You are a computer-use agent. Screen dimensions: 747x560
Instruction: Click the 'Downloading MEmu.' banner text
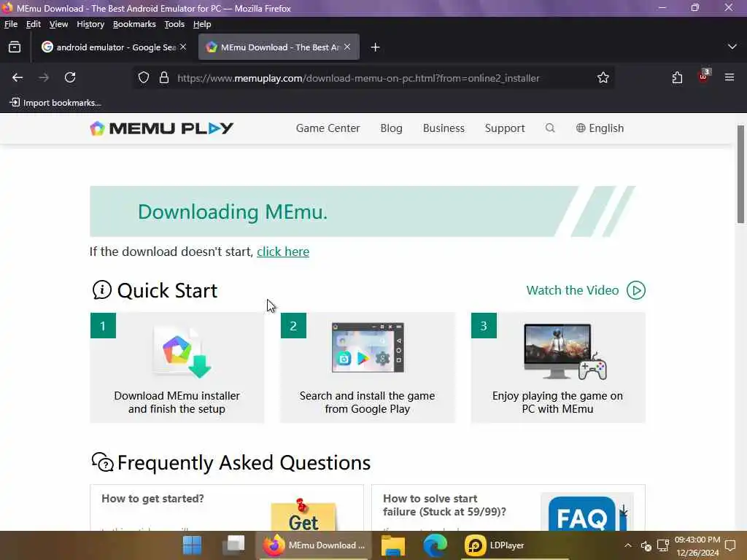(x=233, y=212)
